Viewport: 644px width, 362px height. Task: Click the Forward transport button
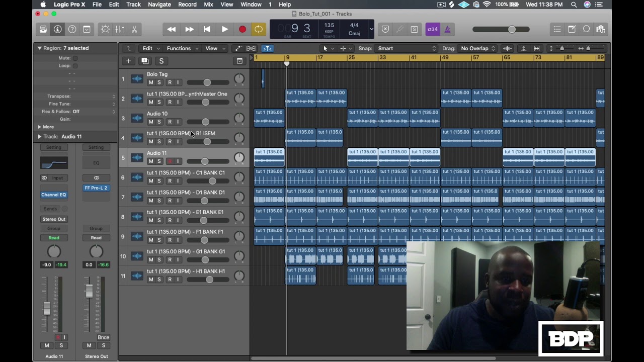point(189,29)
